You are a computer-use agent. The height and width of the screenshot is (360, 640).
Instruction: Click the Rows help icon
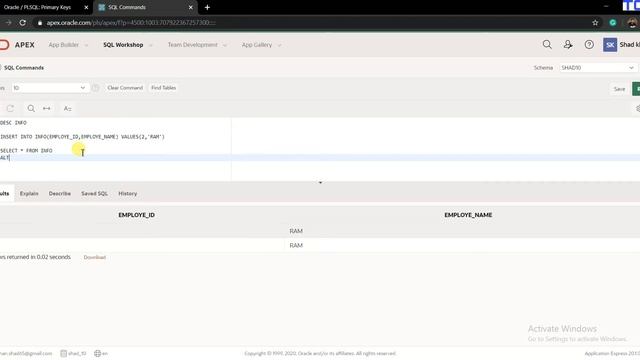(x=95, y=88)
